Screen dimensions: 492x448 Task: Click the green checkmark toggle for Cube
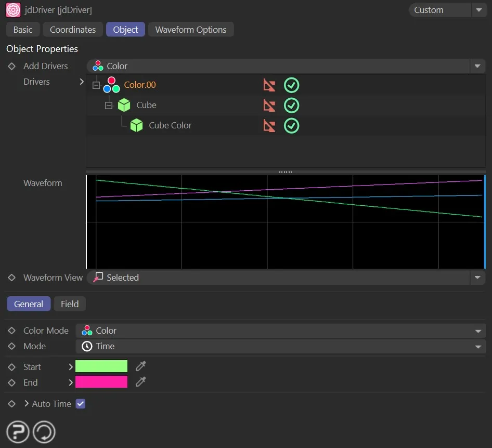[x=291, y=105]
